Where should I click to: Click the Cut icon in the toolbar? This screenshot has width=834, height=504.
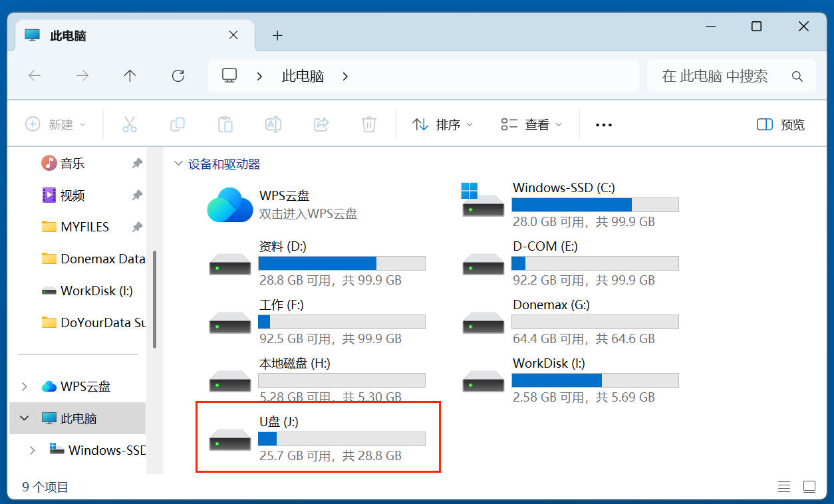[129, 124]
